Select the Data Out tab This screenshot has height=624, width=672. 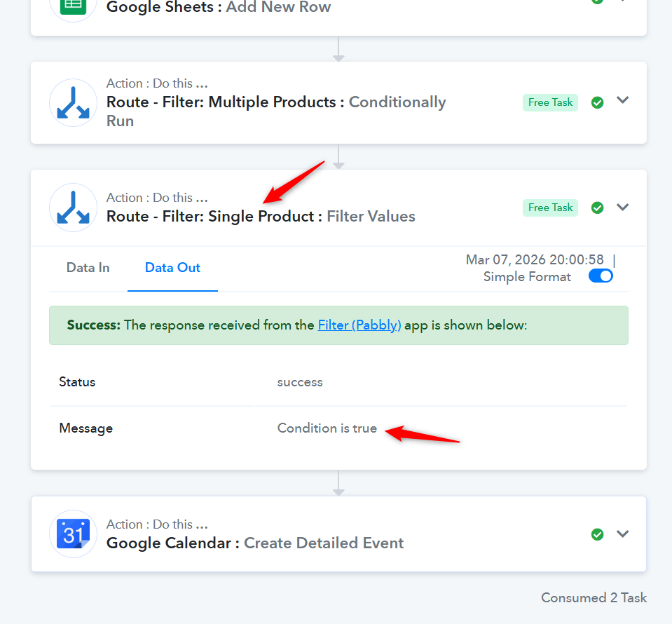click(172, 267)
